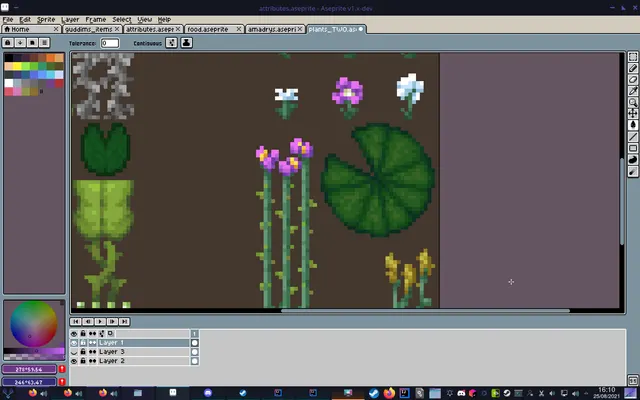Select the pencil tool
640x400 pixels.
pos(633,69)
